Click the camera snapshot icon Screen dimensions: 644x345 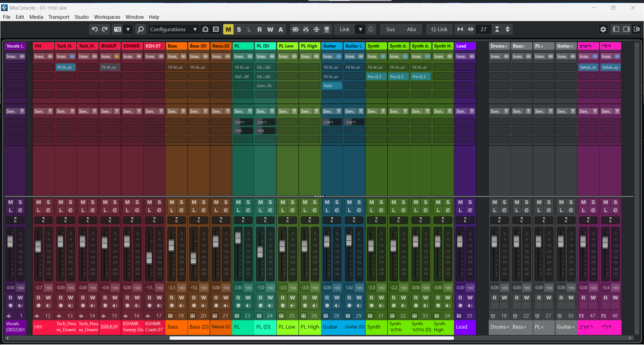(118, 29)
